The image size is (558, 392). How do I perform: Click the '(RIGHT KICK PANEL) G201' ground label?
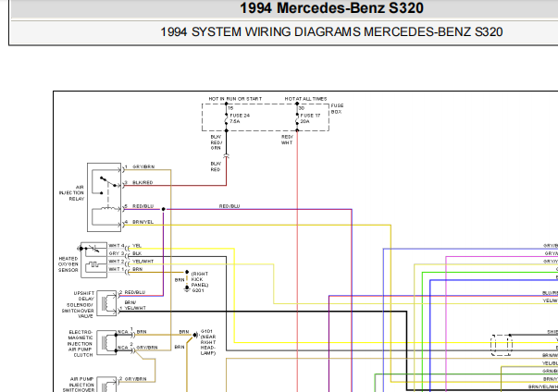200,282
